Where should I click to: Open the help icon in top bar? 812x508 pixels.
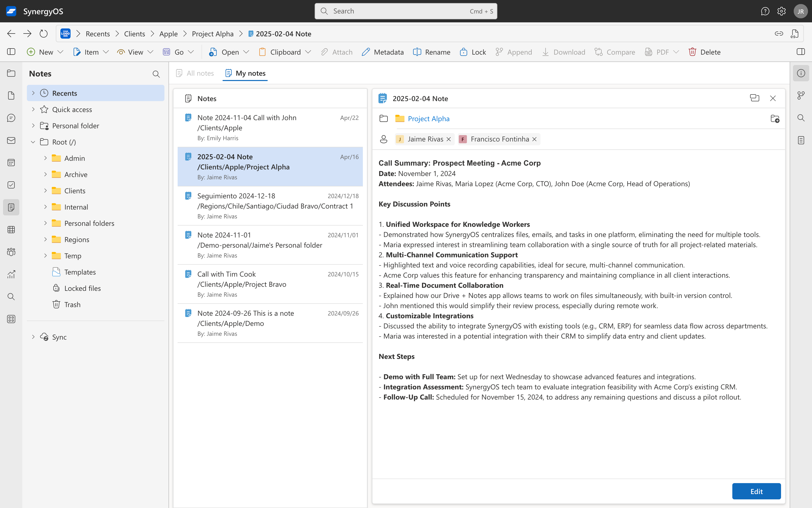coord(765,11)
